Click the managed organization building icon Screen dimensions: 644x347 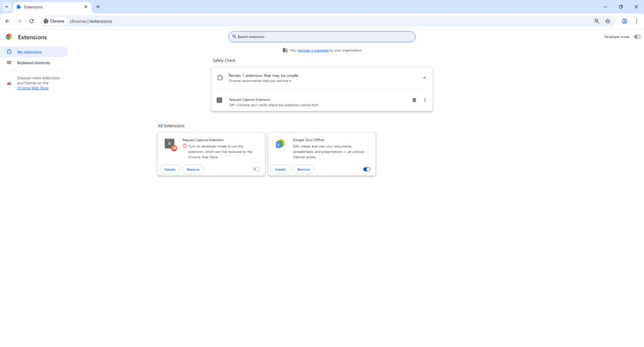click(x=285, y=50)
